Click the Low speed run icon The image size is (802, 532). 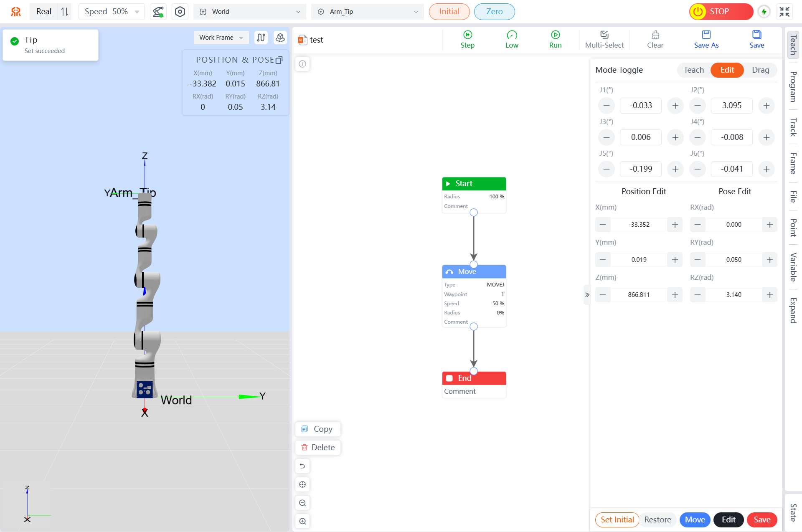coord(512,35)
